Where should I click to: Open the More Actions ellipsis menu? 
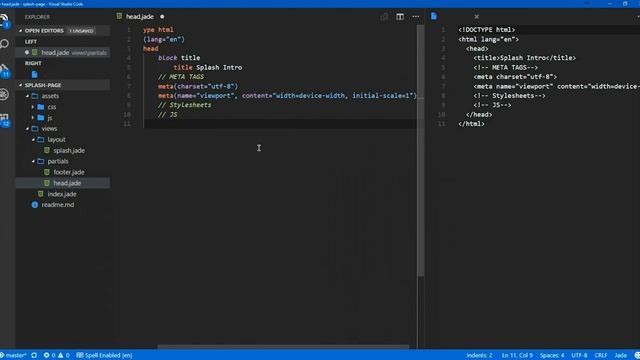pos(416,17)
